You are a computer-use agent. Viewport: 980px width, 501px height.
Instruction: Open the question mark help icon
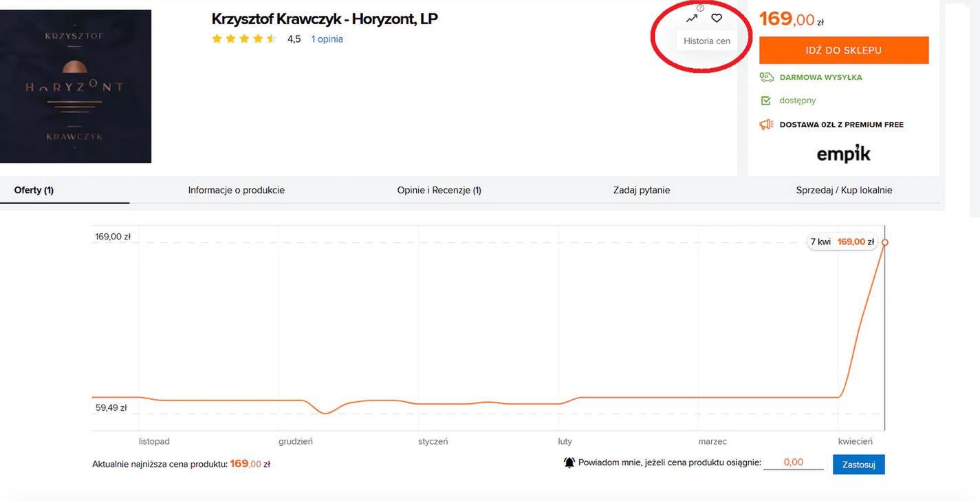700,8
